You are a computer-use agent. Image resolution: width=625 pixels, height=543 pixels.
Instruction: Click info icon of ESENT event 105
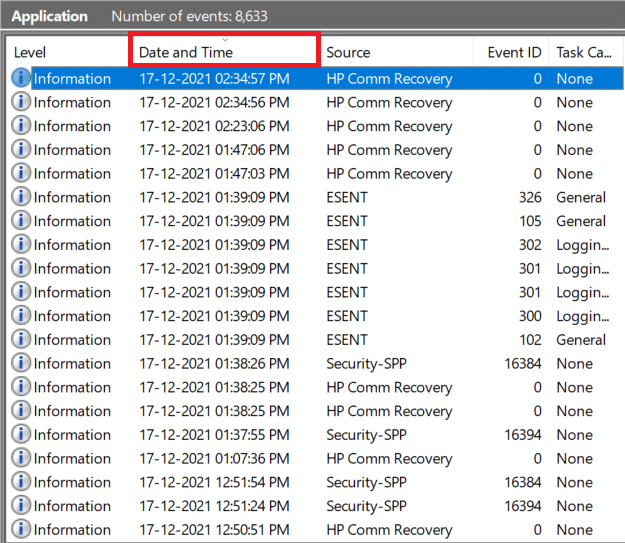21,221
